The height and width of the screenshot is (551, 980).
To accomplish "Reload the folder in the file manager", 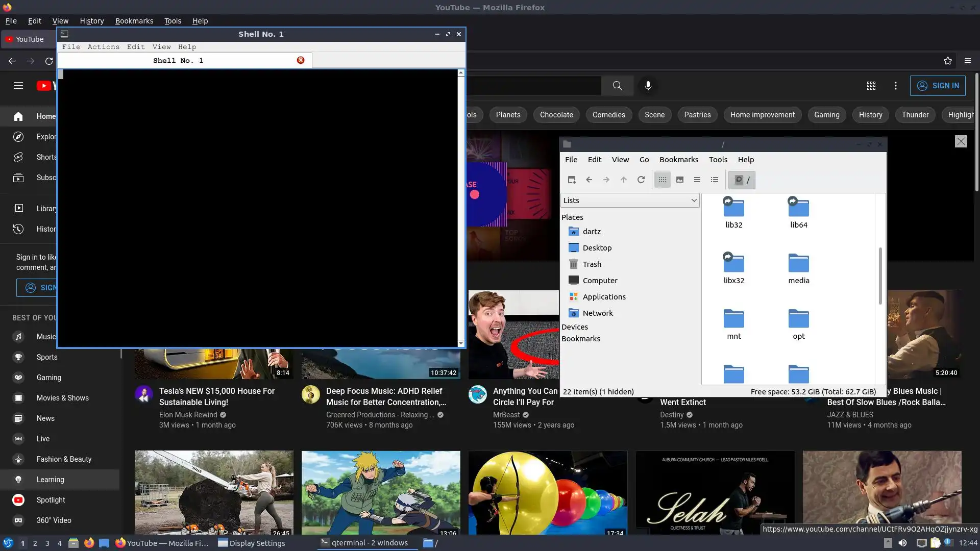I will tap(641, 180).
